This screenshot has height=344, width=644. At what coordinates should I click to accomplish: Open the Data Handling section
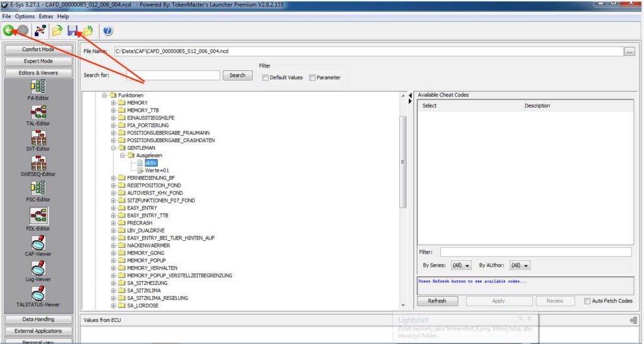pyautogui.click(x=38, y=319)
